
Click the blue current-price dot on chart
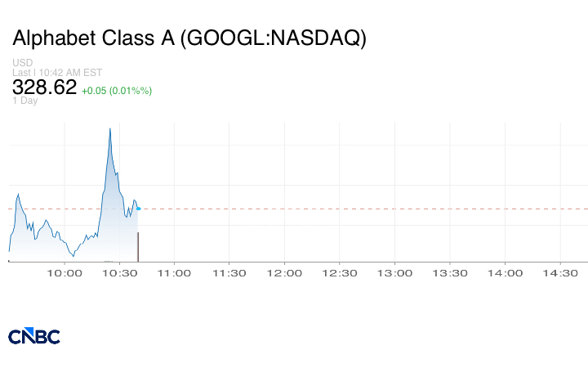138,209
